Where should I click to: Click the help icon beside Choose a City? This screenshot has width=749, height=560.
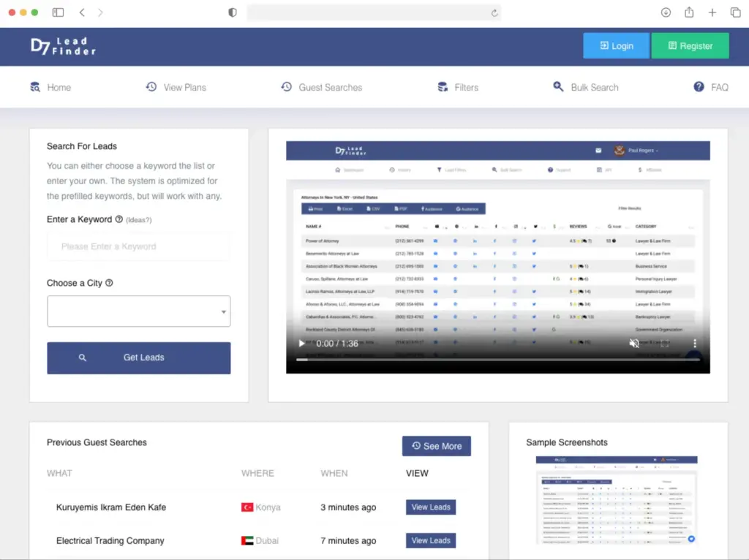(109, 283)
